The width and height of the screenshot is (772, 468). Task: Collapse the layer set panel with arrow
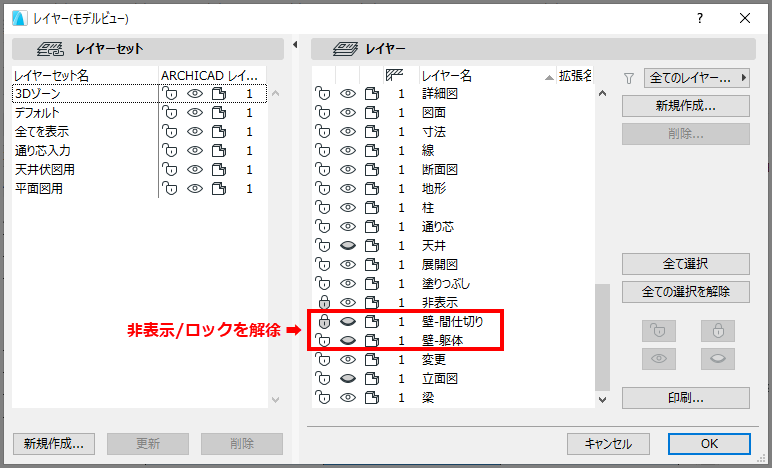[x=295, y=45]
